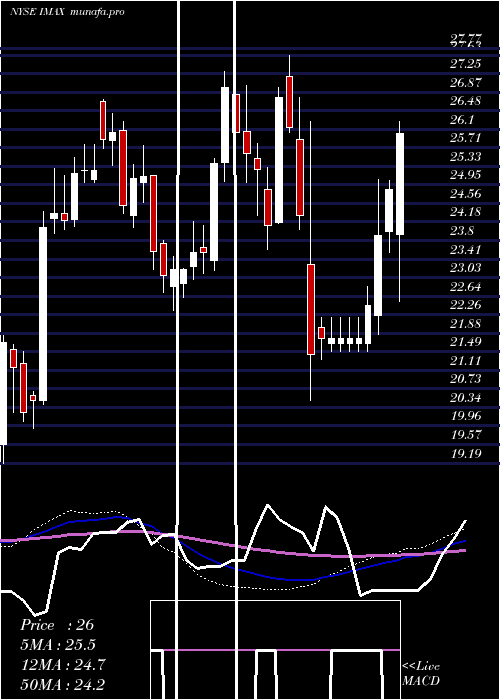Click the 21.49 price axis label
Screen dimensions: 500x700
[465, 342]
